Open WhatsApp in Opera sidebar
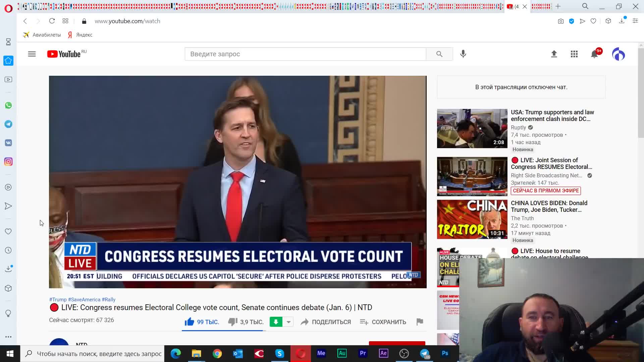This screenshot has height=362, width=644. tap(8, 106)
